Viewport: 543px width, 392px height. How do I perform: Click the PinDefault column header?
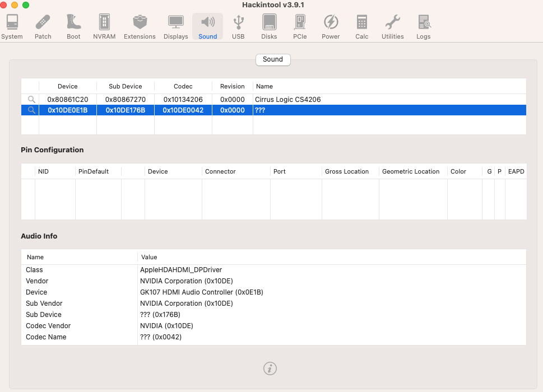[x=93, y=171]
